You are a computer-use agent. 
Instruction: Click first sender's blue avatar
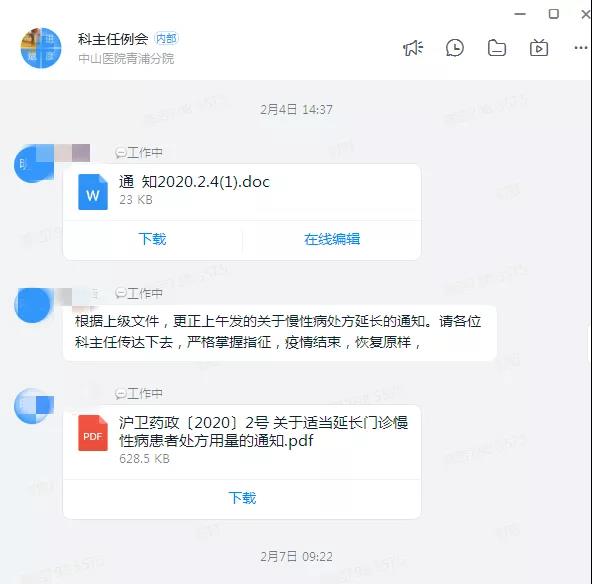coord(33,163)
